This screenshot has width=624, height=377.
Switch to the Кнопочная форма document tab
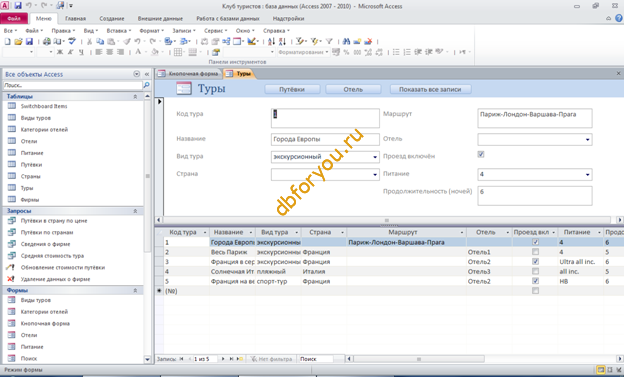189,74
